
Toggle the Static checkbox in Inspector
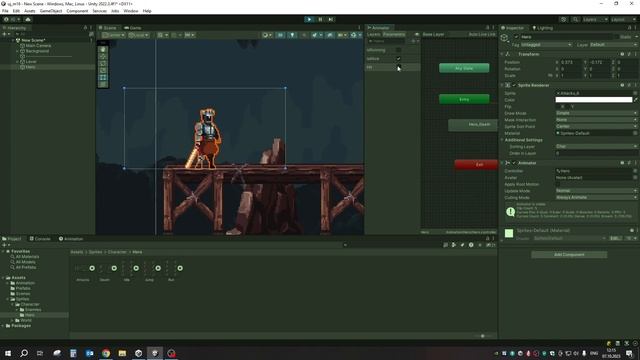point(616,37)
